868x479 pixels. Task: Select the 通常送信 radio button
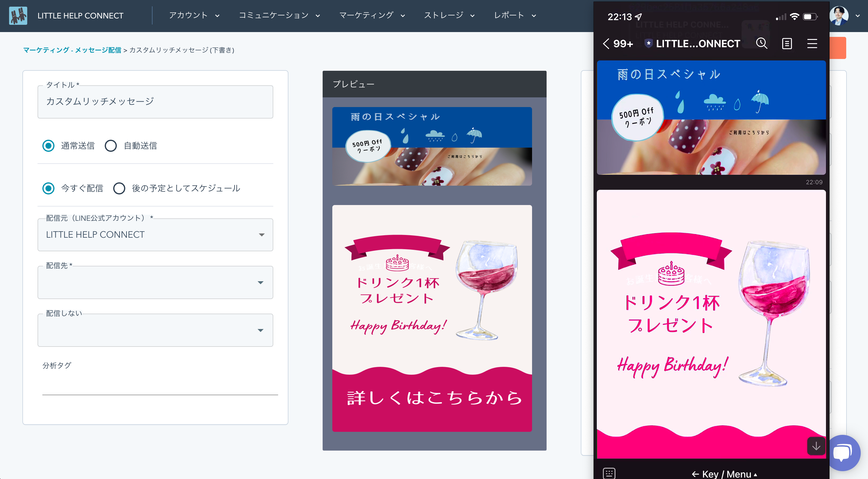(48, 146)
